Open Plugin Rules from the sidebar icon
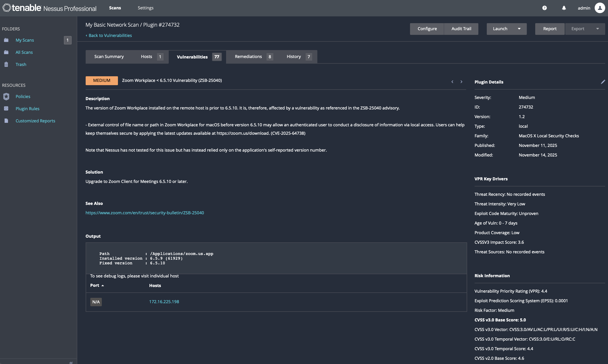Viewport: 608px width, 364px height. (x=6, y=108)
